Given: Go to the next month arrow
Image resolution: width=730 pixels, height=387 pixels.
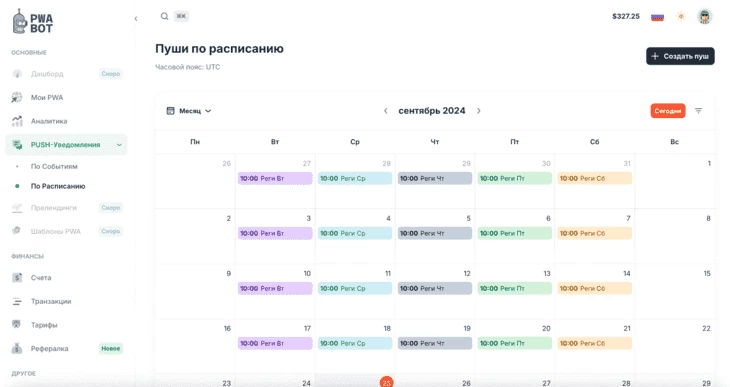Looking at the screenshot, I should (x=479, y=111).
